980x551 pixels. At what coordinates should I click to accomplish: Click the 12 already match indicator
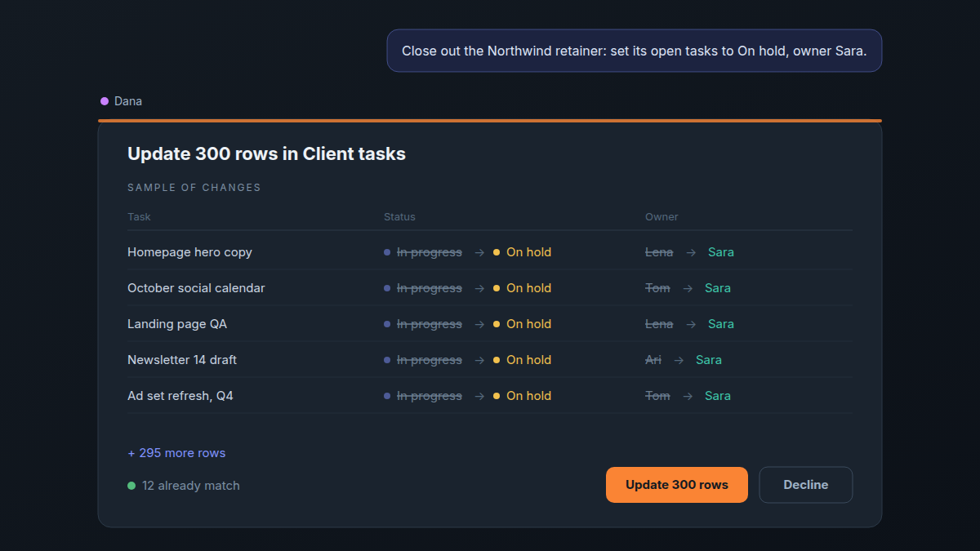point(184,486)
